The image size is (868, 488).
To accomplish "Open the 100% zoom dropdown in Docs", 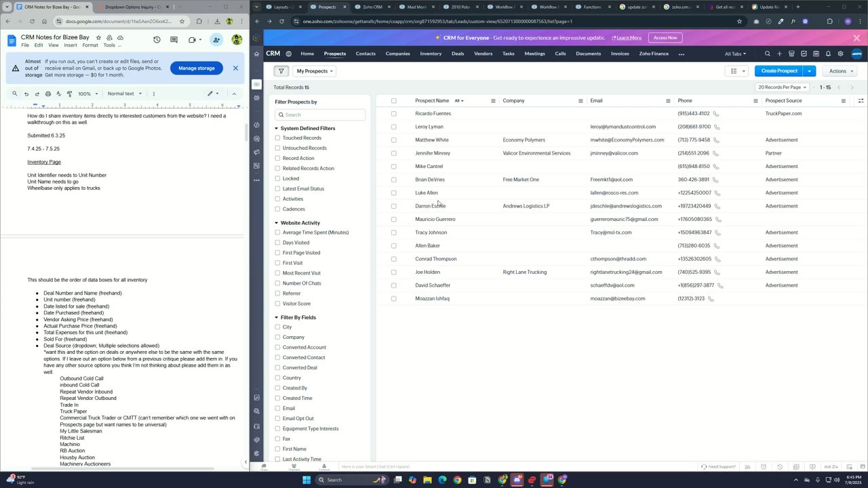I will (86, 94).
